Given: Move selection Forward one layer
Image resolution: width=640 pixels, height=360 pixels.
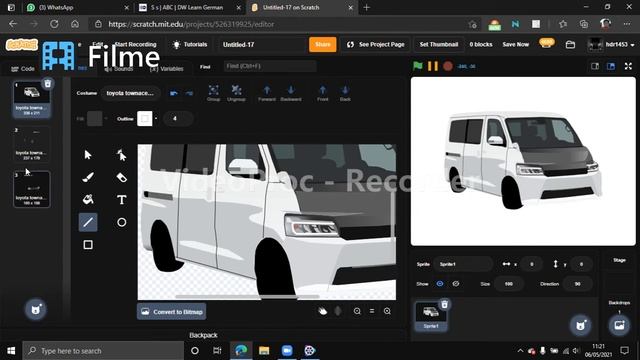Looking at the screenshot, I should tap(267, 93).
